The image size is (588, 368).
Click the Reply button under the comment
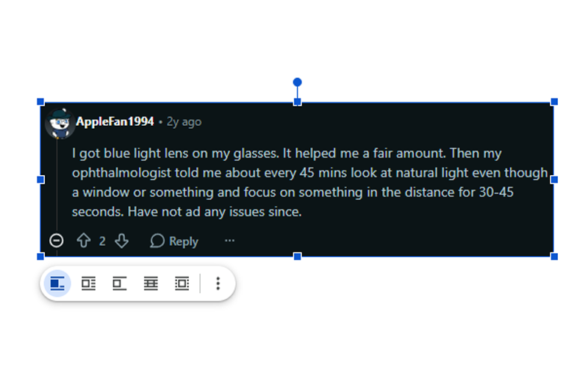[174, 241]
